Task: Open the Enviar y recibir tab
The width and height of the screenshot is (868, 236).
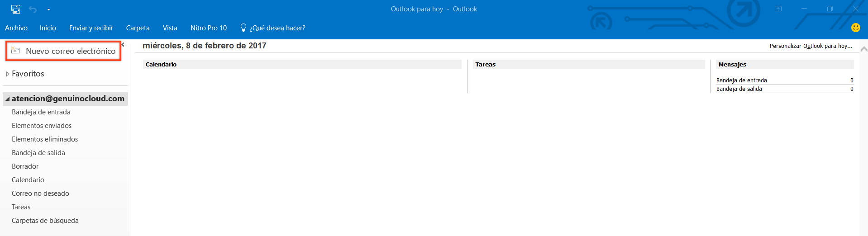Action: pos(91,28)
